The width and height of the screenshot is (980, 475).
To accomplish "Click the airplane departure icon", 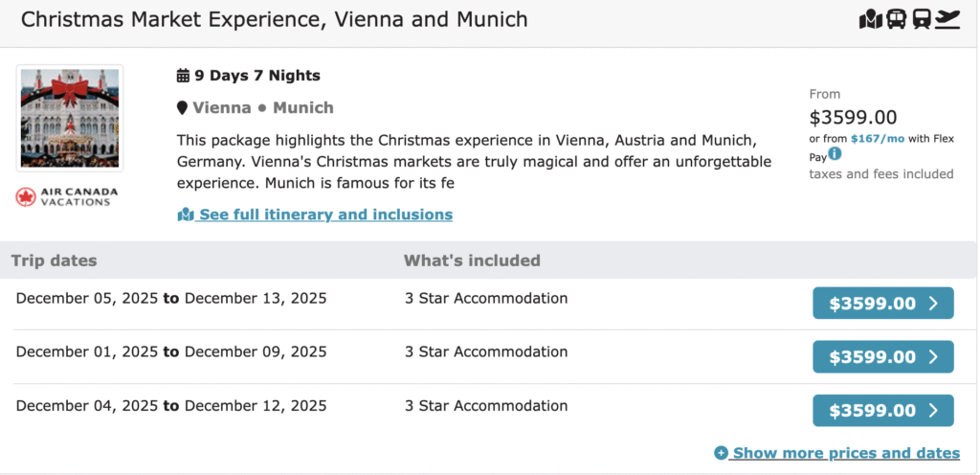I will click(947, 19).
